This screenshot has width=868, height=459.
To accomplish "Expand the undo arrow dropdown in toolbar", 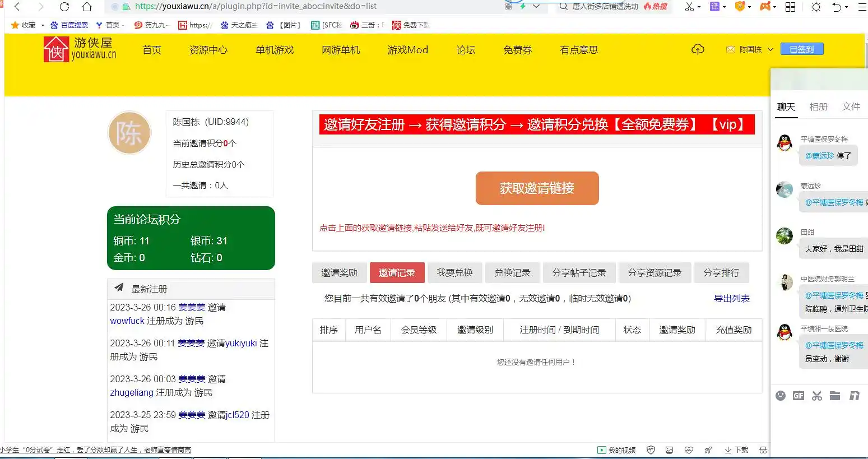I will point(847,7).
